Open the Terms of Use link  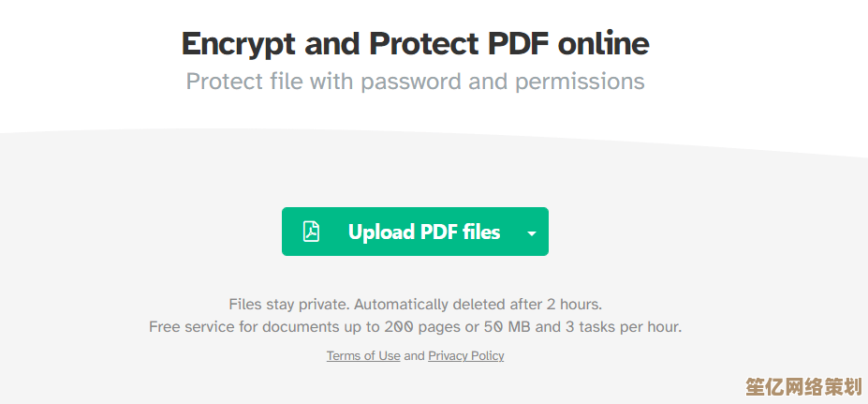[363, 356]
